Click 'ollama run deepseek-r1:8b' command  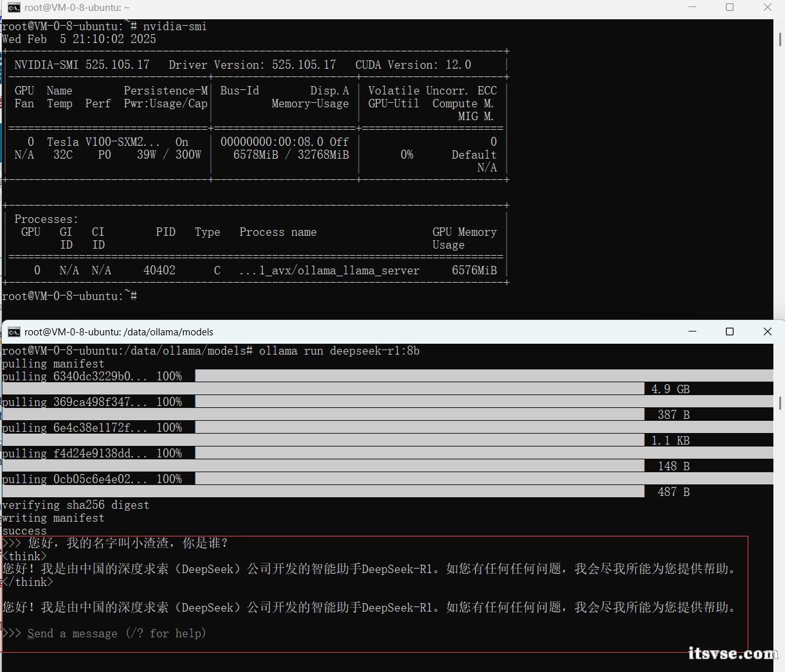[x=339, y=351]
